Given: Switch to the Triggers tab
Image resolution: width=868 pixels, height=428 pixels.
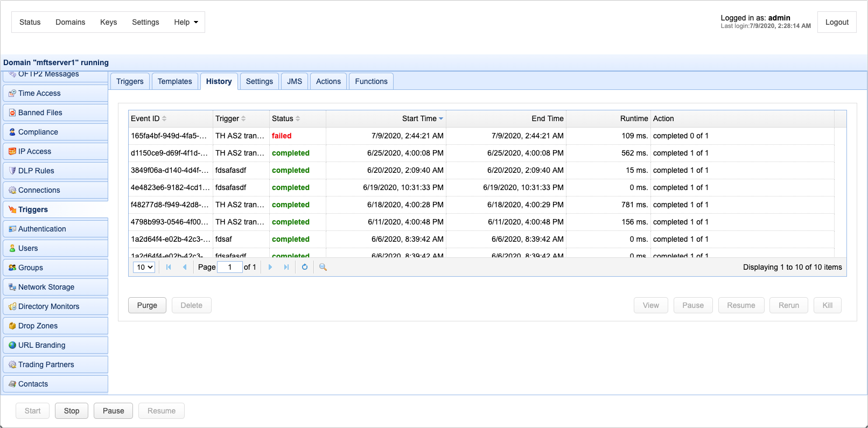Looking at the screenshot, I should tap(130, 81).
